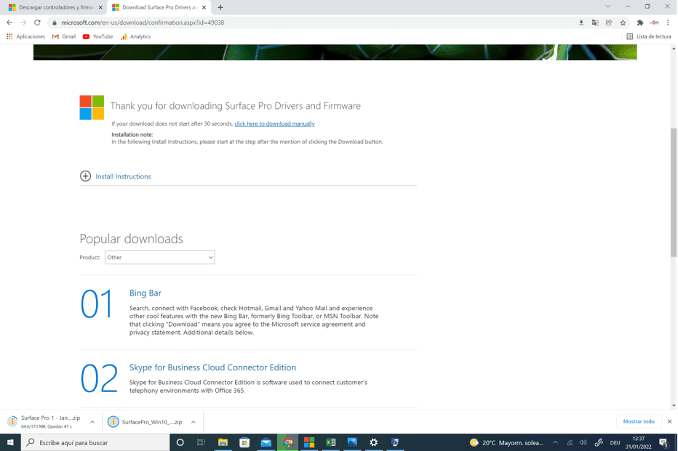Open the YouTube bookmark
Image resolution: width=678 pixels, height=451 pixels.
[x=98, y=36]
